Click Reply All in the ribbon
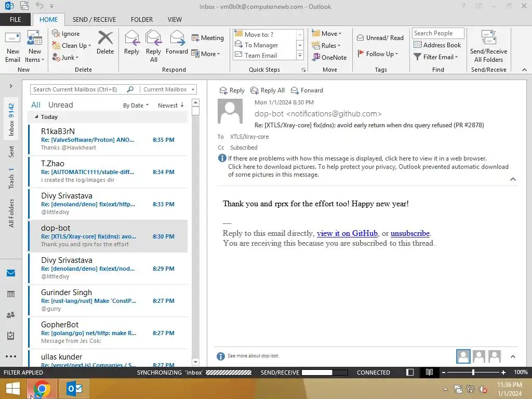 coord(153,47)
